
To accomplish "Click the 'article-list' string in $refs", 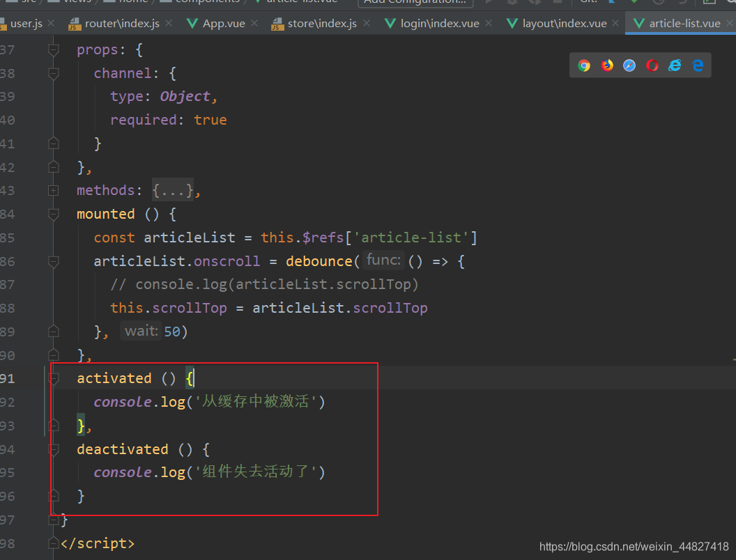I will pyautogui.click(x=411, y=238).
